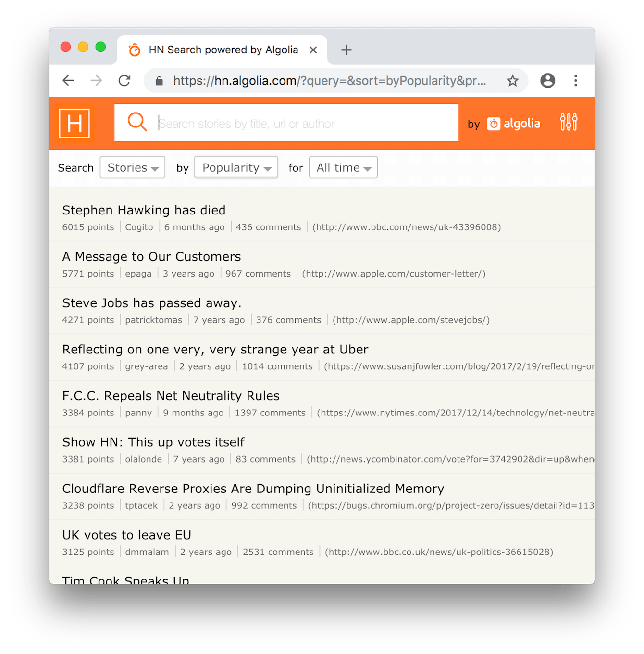Click '2531 comments' link
This screenshot has width=644, height=654.
point(278,552)
